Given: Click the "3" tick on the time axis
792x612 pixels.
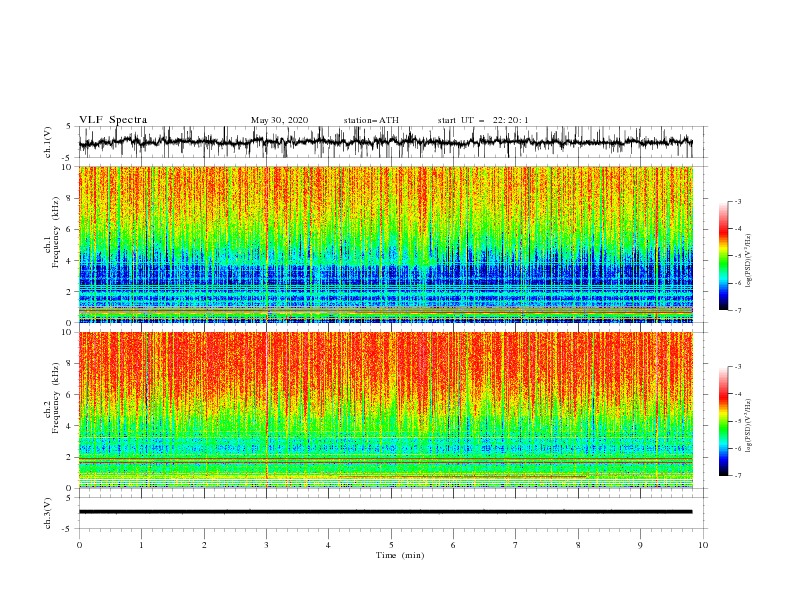Looking at the screenshot, I should (266, 545).
